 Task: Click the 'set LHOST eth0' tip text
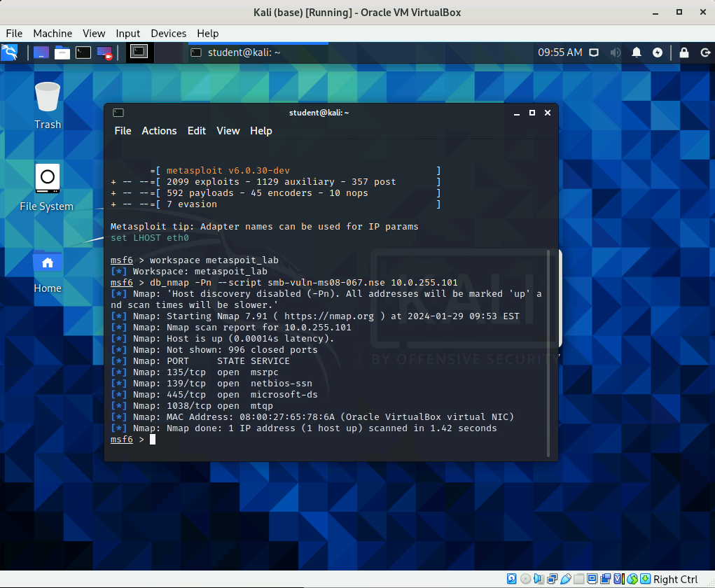tap(150, 238)
